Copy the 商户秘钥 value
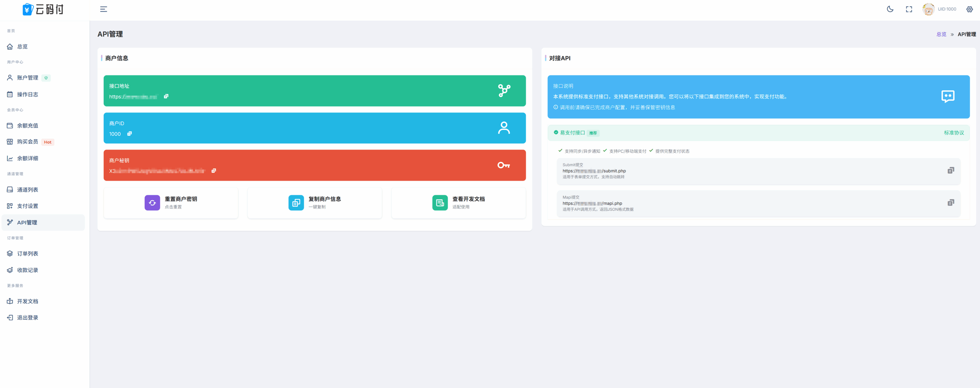Screen dimensions: 980x388 [214, 171]
